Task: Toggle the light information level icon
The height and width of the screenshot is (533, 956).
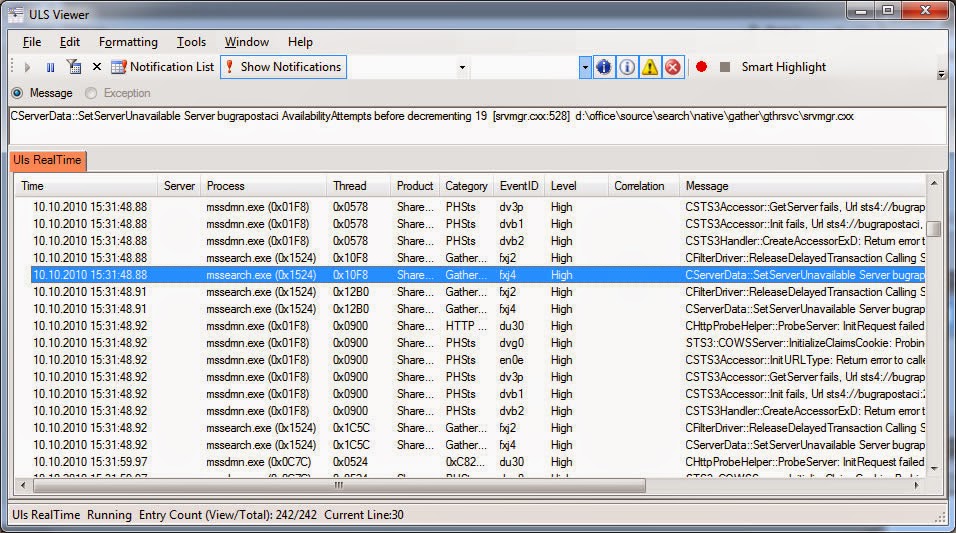Action: (627, 67)
